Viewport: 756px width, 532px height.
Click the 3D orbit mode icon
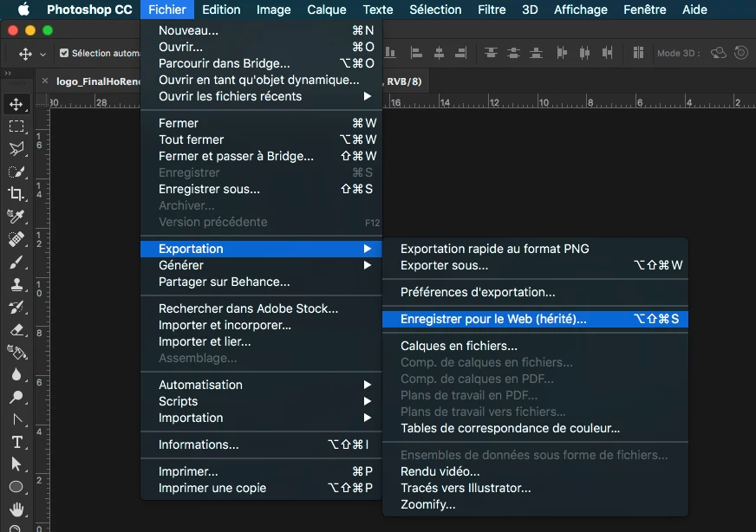pyautogui.click(x=719, y=53)
